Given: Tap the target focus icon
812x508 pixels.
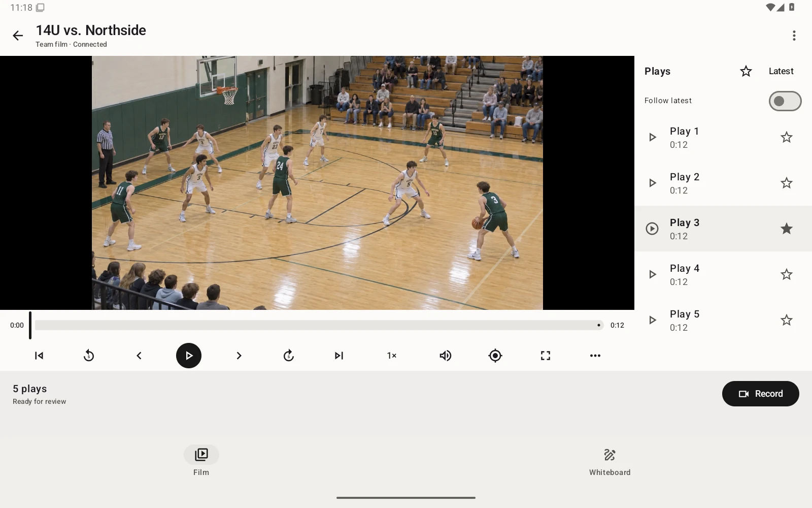Looking at the screenshot, I should 495,356.
